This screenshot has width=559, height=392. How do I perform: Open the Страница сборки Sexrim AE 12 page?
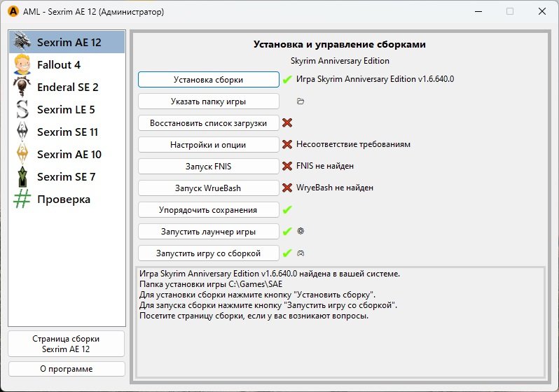(x=67, y=344)
